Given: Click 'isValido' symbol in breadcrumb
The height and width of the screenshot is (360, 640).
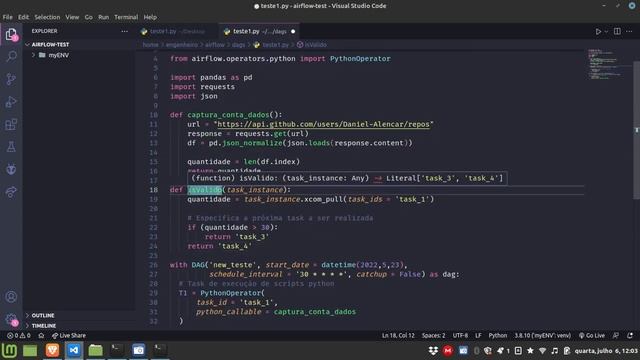Looking at the screenshot, I should click(x=312, y=45).
